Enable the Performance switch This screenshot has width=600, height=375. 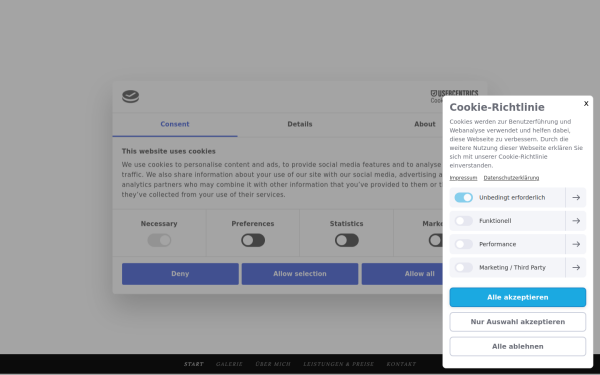pos(463,244)
